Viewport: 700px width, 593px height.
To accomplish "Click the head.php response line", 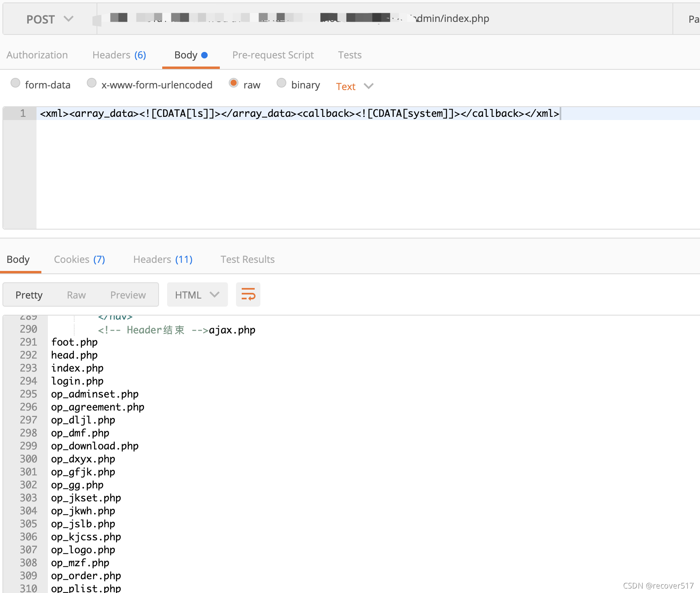I will pos(74,355).
